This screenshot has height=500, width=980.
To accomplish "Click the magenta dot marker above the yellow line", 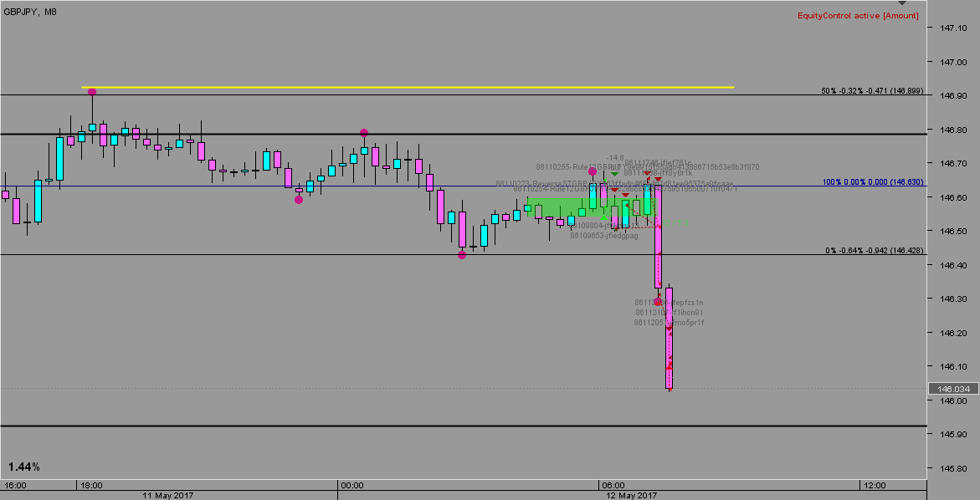I will [x=92, y=91].
